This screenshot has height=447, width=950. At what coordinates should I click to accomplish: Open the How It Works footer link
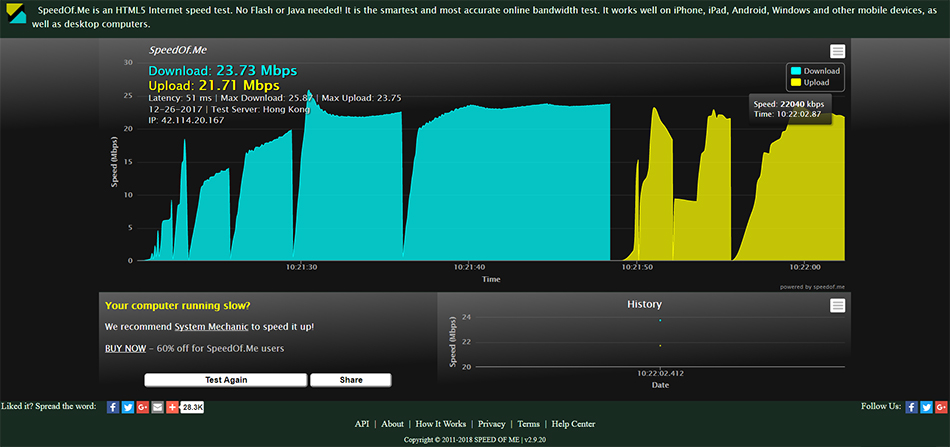tap(441, 424)
